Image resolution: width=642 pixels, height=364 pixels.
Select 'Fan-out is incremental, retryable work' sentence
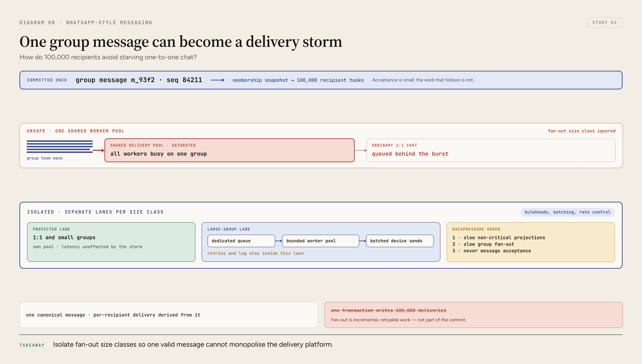pyautogui.click(x=399, y=320)
